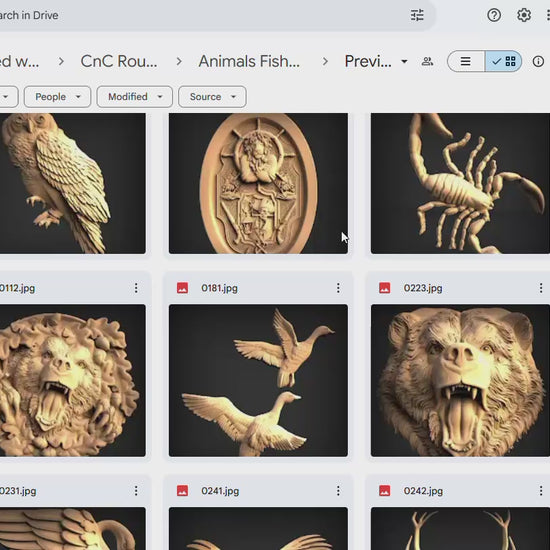Open the People filter dropdown

58,97
